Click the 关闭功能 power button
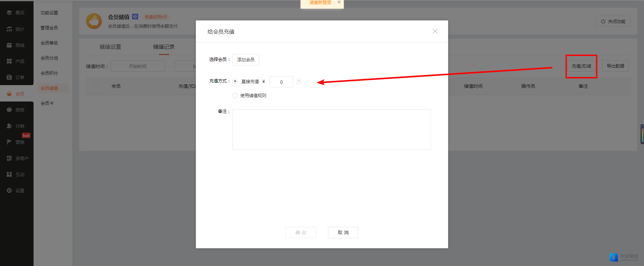644x266 pixels. [x=613, y=21]
